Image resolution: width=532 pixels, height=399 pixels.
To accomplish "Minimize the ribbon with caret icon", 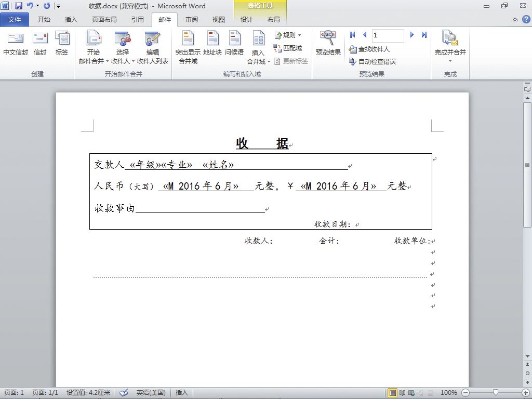I will (515, 20).
